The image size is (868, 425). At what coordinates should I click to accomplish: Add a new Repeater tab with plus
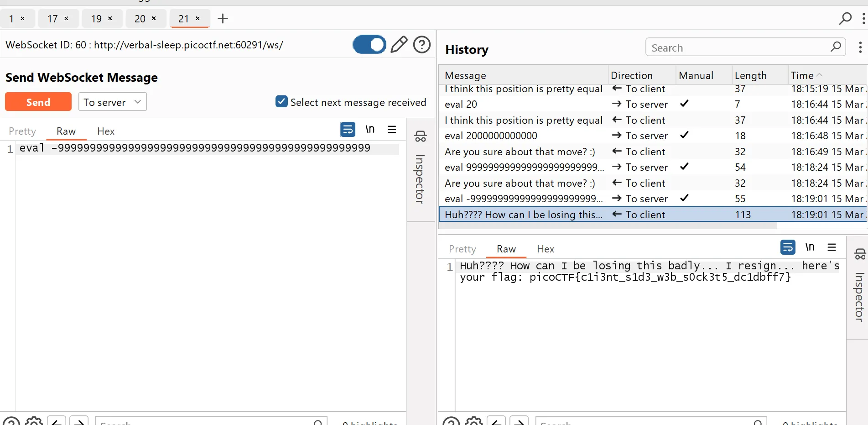[223, 19]
